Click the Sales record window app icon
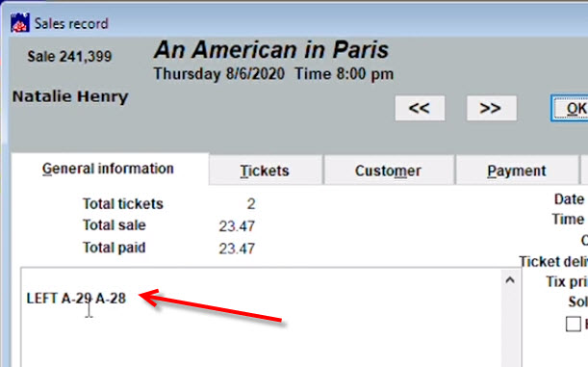The image size is (588, 367). 20,22
